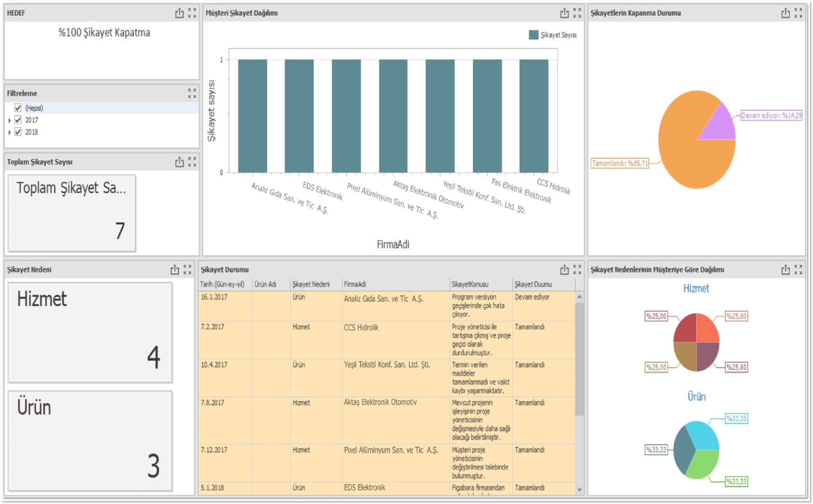Maximize the Şikayet Nedeni panel
This screenshot has height=504, width=813.
pyautogui.click(x=188, y=269)
